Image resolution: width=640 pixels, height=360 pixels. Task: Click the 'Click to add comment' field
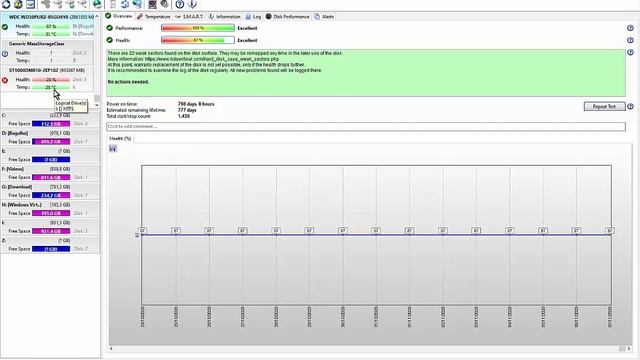(x=366, y=127)
